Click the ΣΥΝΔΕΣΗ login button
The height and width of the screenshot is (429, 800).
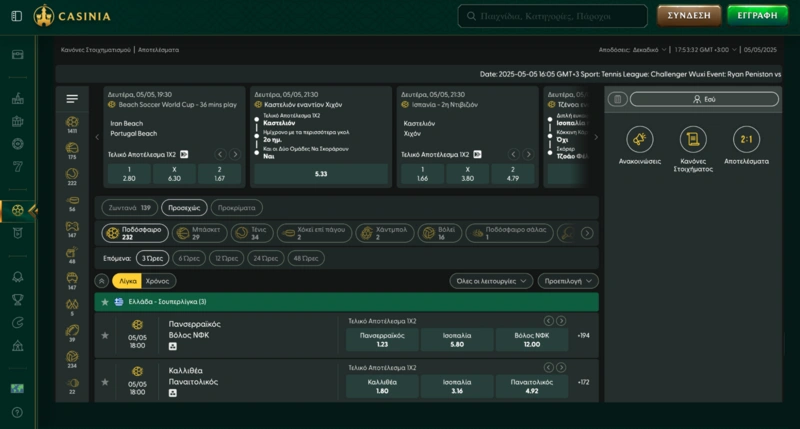click(x=689, y=16)
